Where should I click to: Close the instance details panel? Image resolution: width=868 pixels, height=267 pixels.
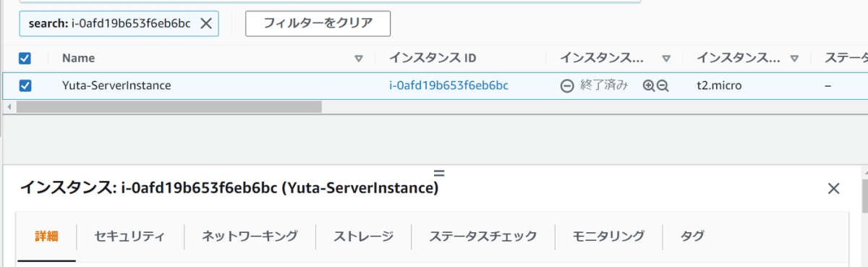pos(833,189)
